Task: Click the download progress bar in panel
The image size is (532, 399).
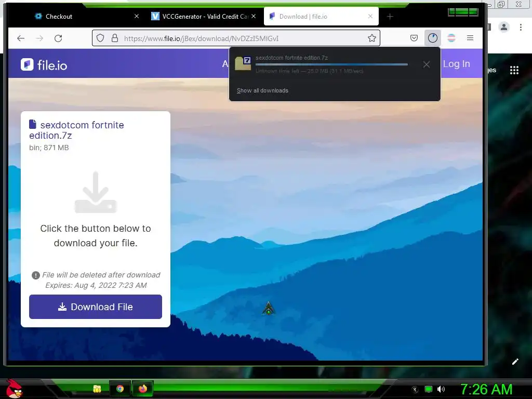Action: [331, 64]
